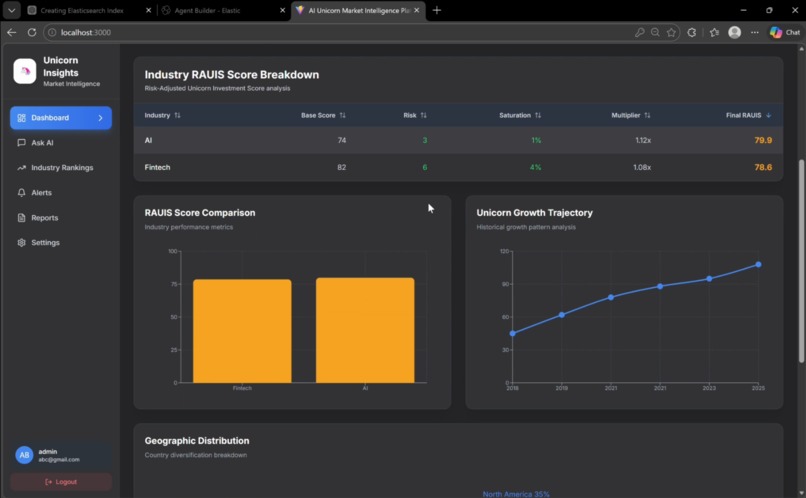Select the admin account name
Viewport: 806px width, 498px height.
tap(48, 451)
